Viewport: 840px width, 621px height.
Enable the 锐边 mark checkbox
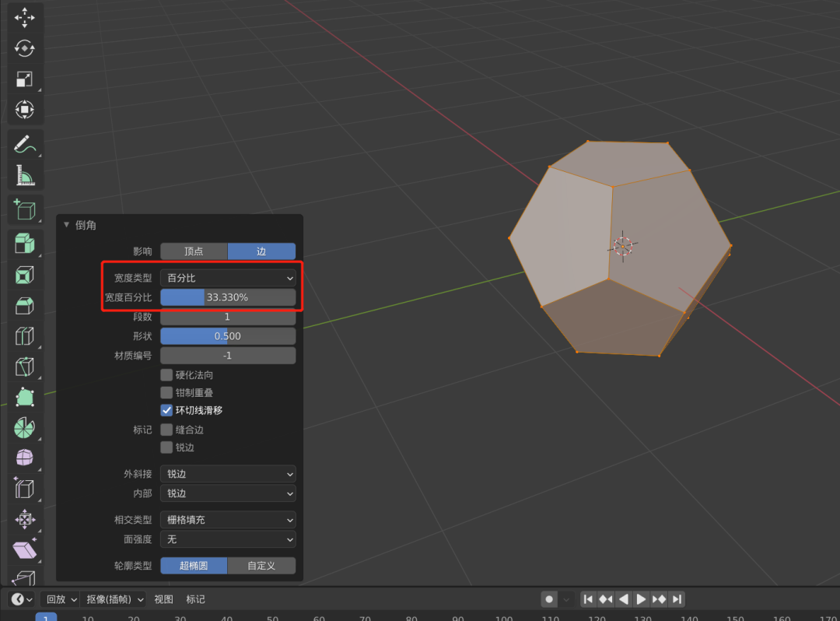coord(166,447)
